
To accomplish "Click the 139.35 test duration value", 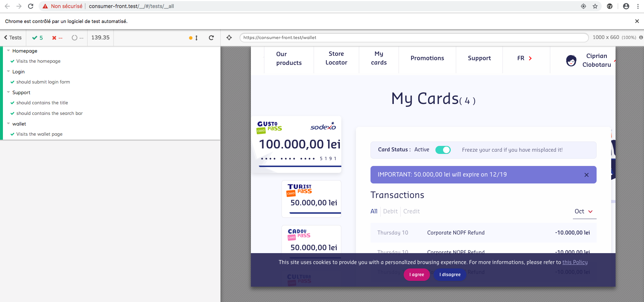I will (x=100, y=38).
